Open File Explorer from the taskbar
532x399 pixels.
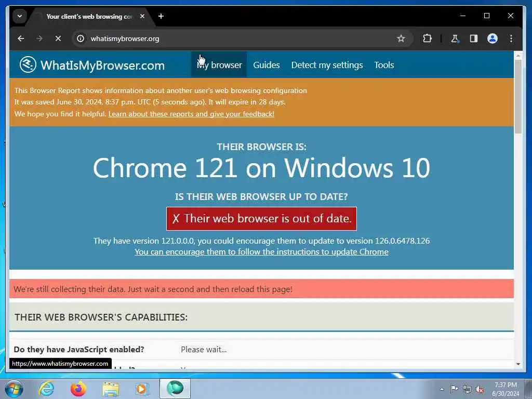(x=111, y=389)
